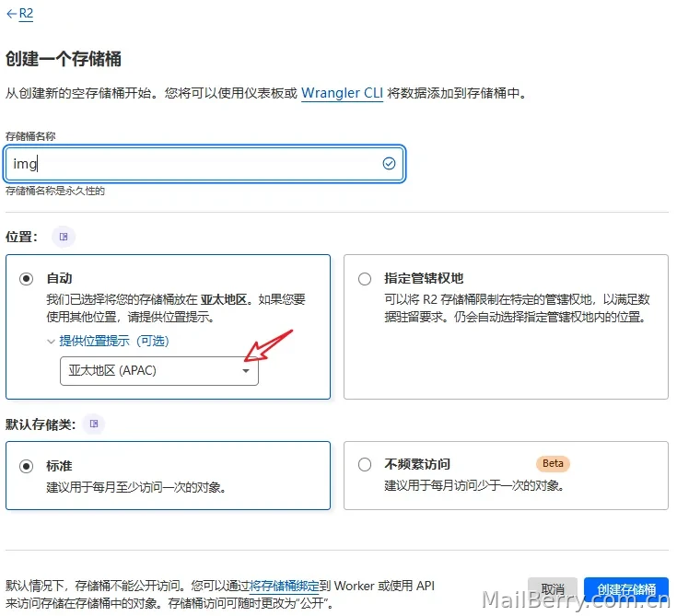Click the name validation checkmark icon

[389, 164]
